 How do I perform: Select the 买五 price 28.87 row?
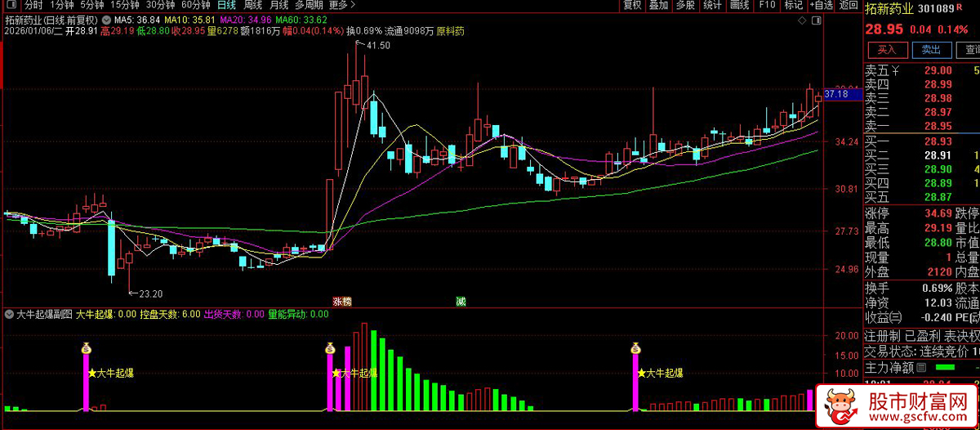[921, 197]
